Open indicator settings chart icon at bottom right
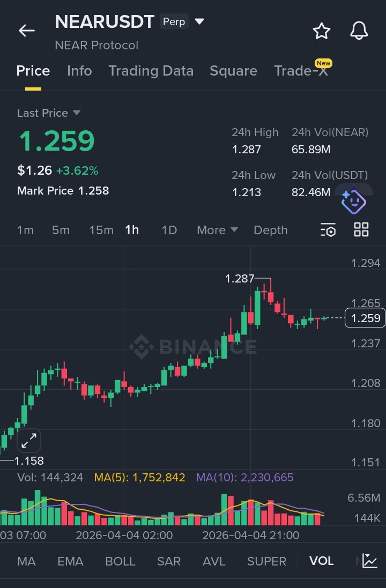This screenshot has height=588, width=386. click(x=369, y=561)
